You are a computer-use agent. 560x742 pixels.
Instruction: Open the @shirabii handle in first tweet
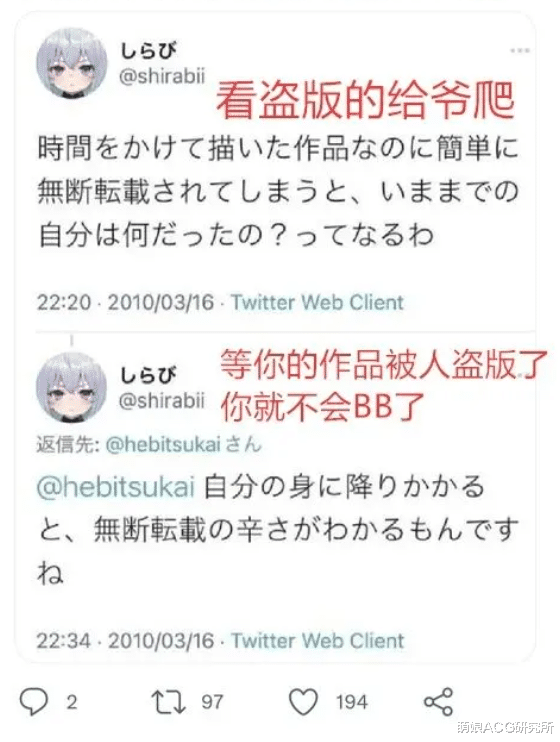[162, 76]
